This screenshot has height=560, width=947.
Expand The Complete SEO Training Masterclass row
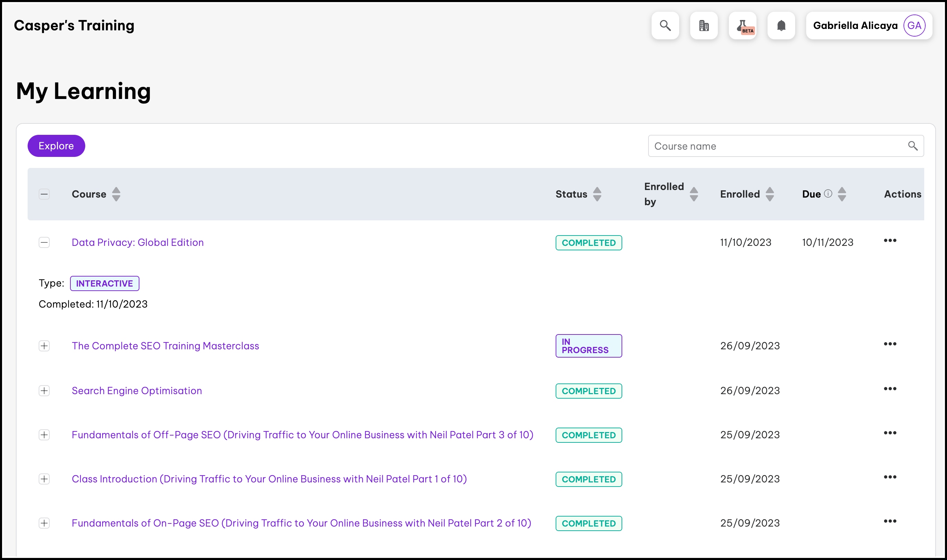(44, 346)
